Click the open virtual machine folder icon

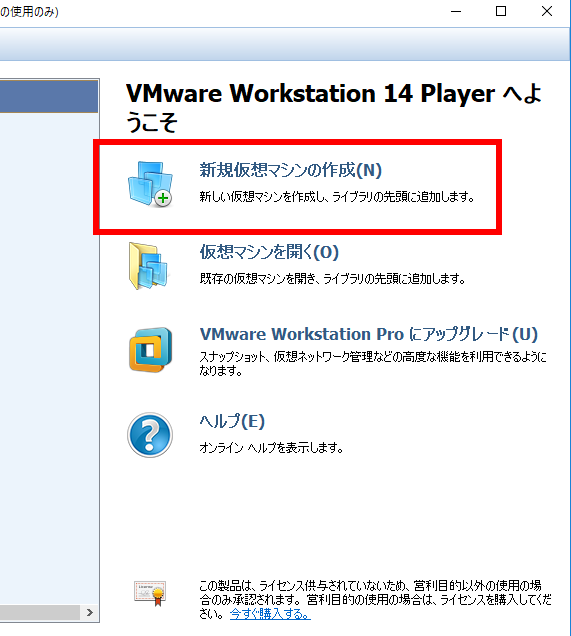[x=148, y=266]
